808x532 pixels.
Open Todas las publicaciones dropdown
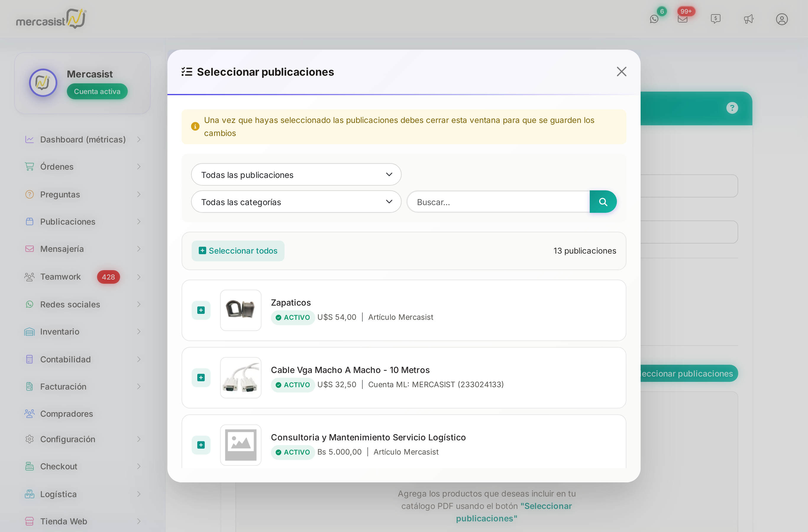(296, 175)
